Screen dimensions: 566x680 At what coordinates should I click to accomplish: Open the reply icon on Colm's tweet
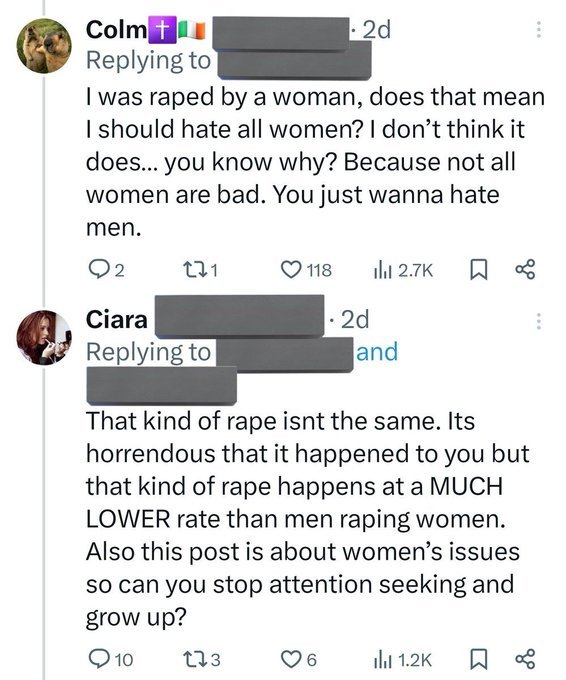tap(96, 270)
